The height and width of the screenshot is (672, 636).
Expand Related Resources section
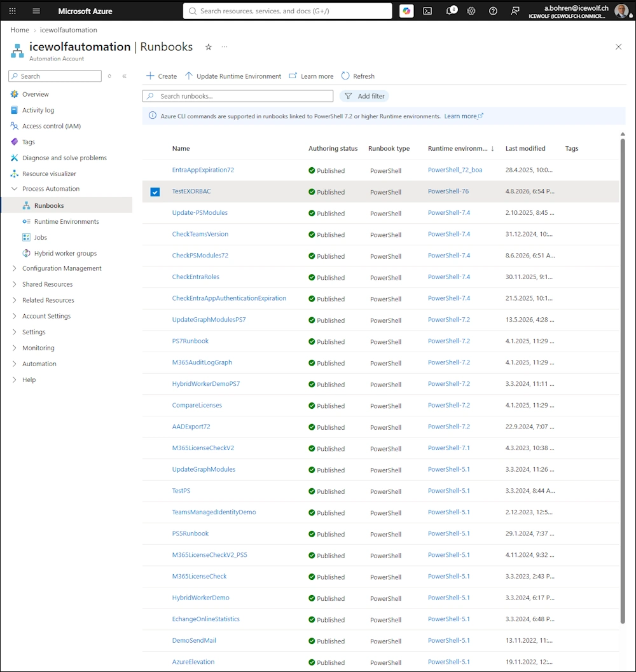pyautogui.click(x=14, y=300)
